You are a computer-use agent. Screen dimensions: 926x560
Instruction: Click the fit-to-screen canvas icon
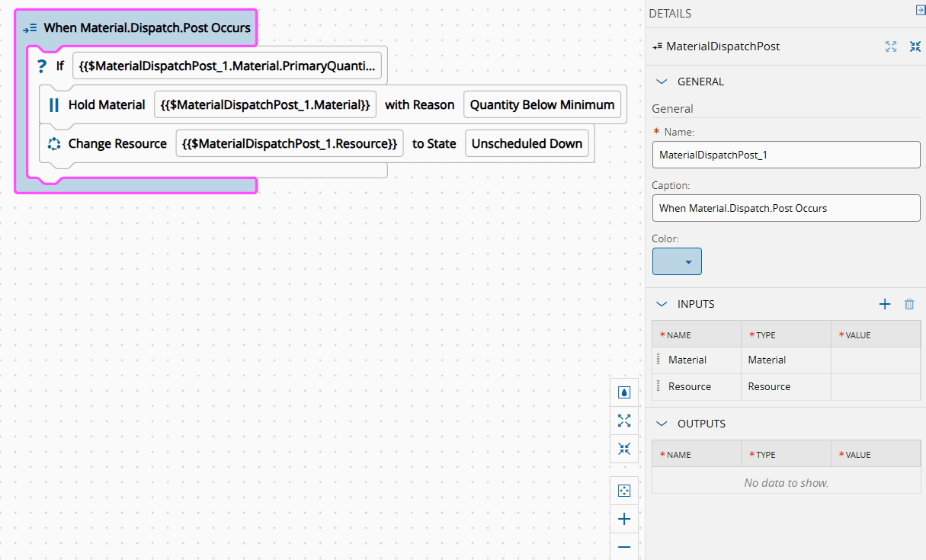624,491
